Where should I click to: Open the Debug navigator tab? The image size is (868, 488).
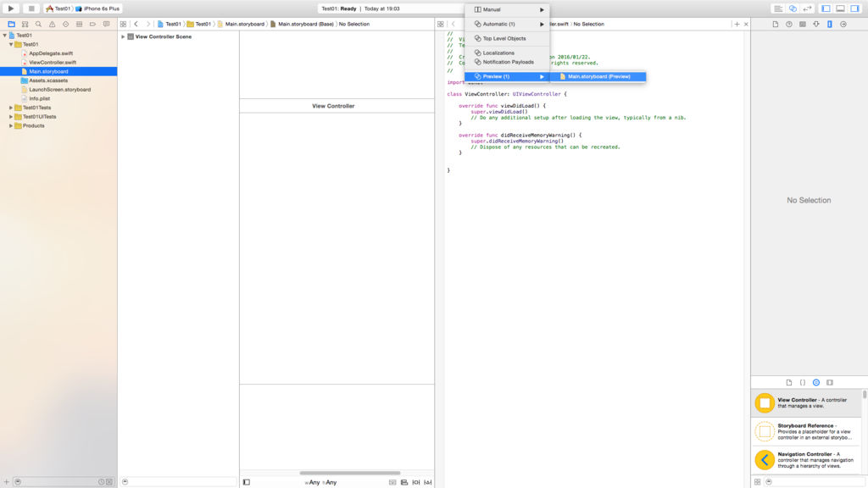79,25
